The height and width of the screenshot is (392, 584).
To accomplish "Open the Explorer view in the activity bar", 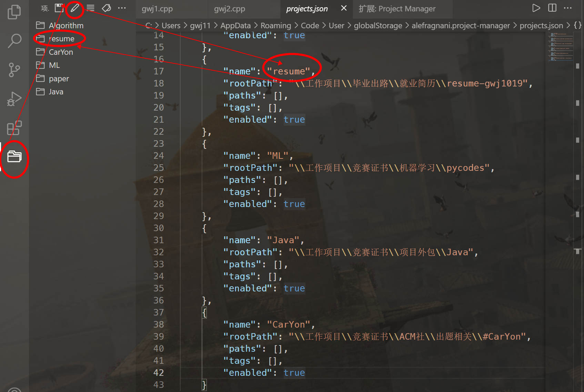I will (14, 11).
